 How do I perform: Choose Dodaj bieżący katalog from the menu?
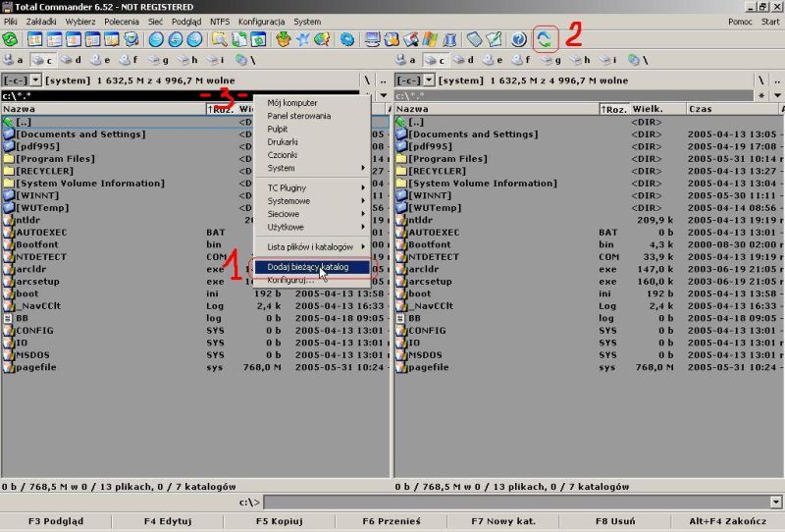[x=312, y=267]
